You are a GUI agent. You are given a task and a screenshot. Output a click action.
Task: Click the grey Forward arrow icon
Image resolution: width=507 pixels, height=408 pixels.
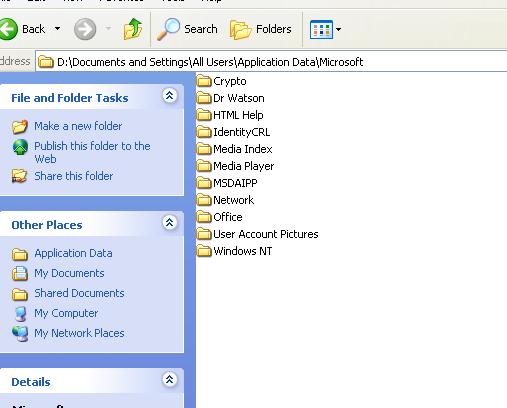point(85,29)
